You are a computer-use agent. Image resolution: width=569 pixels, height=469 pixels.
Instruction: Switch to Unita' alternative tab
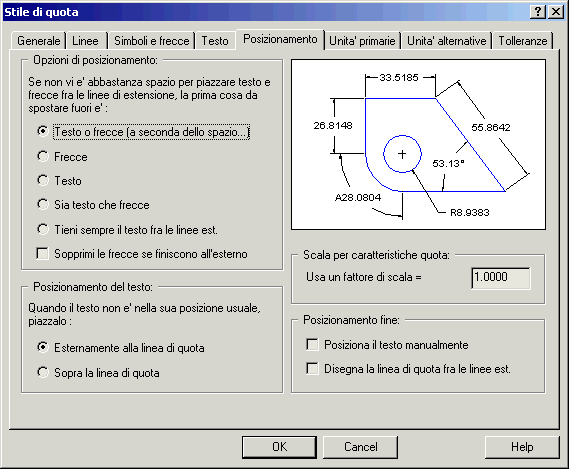[x=446, y=41]
